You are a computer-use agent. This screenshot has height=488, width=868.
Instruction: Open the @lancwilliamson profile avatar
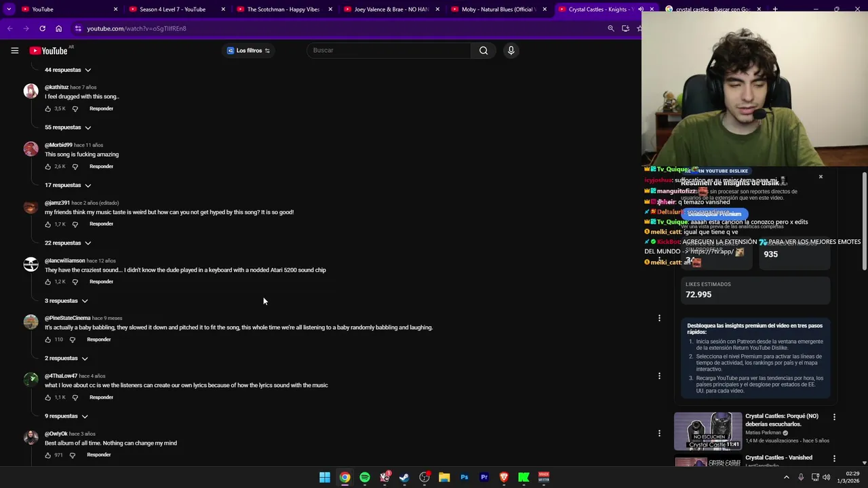(31, 265)
